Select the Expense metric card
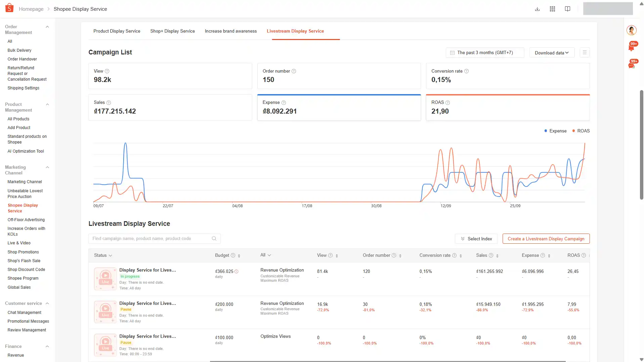This screenshot has height=362, width=644. [339, 108]
